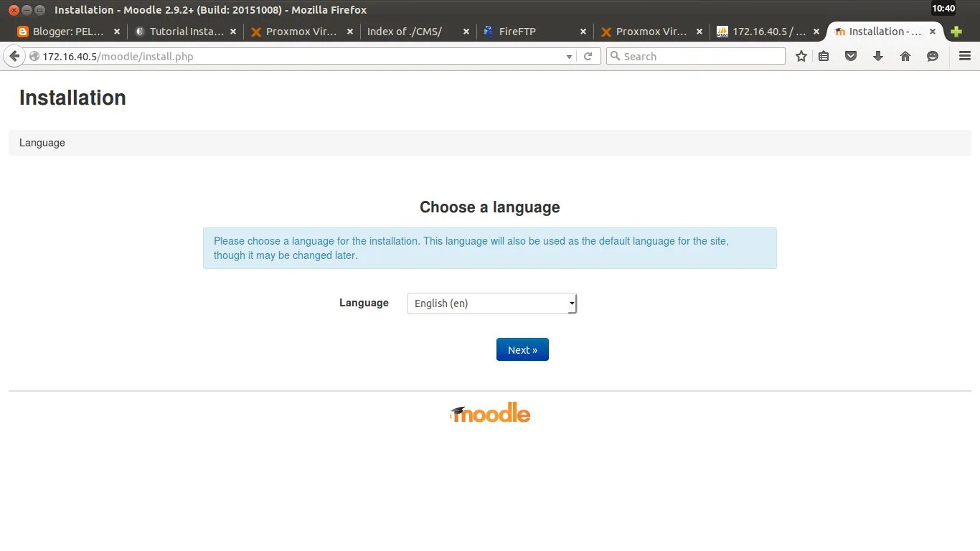Close the Blogger tab
This screenshot has width=980, height=551.
117,32
